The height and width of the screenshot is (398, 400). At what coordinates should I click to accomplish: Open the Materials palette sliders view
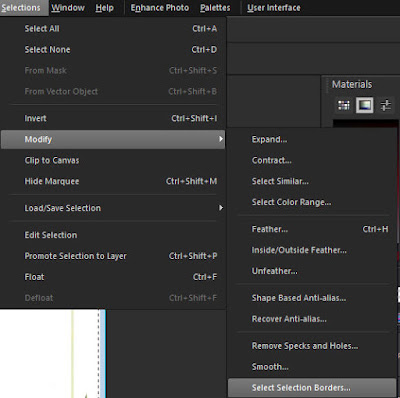386,105
